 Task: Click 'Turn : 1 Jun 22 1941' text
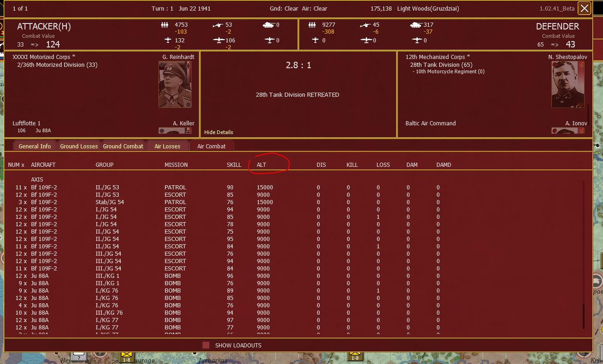point(181,9)
